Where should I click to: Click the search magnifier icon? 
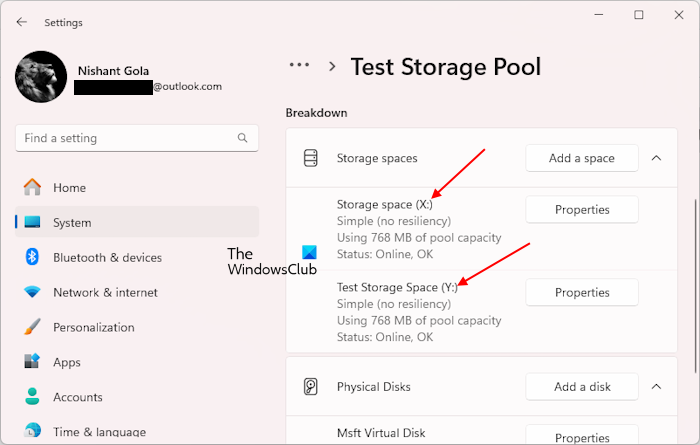pyautogui.click(x=242, y=138)
